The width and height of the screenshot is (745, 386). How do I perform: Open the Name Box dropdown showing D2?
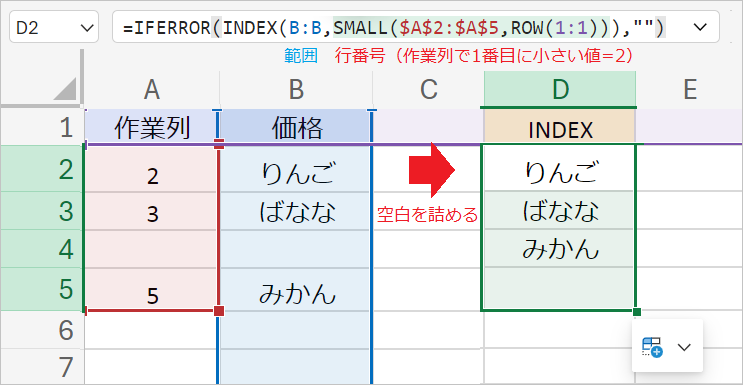click(87, 28)
